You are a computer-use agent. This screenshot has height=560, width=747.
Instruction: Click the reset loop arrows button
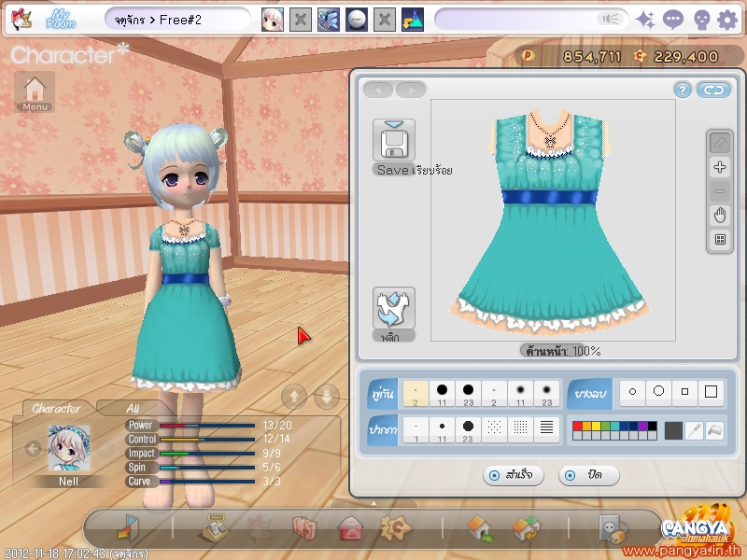(713, 90)
